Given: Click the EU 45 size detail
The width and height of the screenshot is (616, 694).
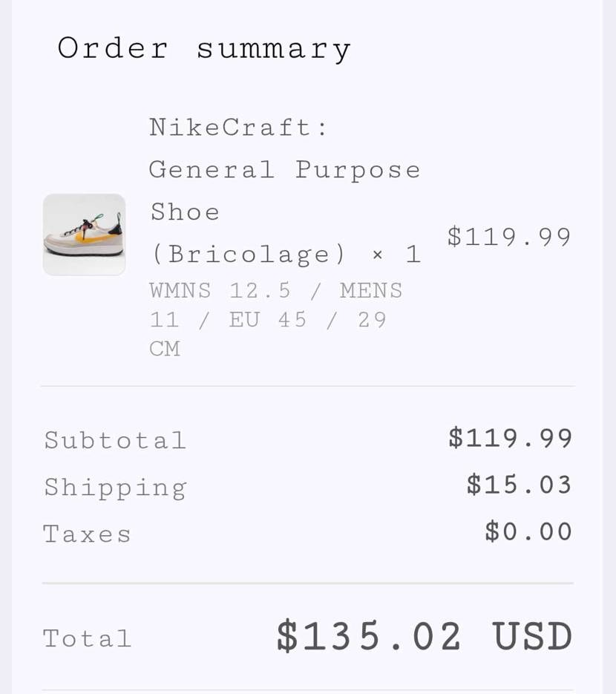Looking at the screenshot, I should (267, 320).
